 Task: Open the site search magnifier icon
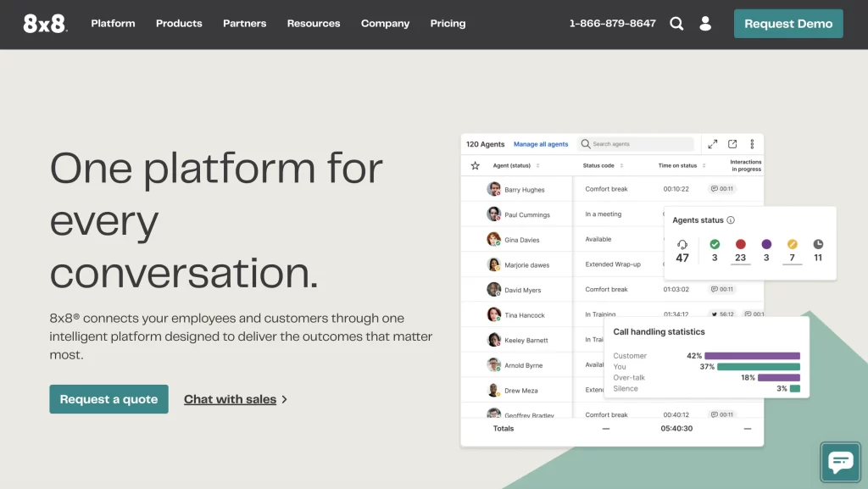pyautogui.click(x=676, y=24)
